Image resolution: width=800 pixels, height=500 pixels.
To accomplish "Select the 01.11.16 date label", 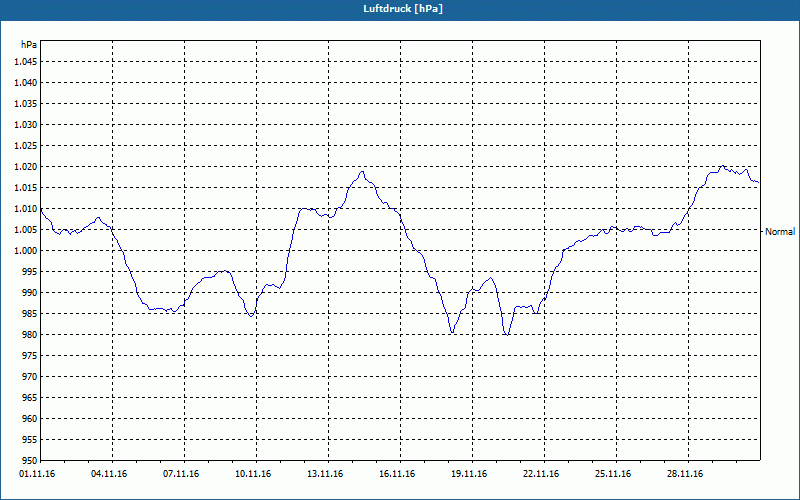I will coord(37,474).
